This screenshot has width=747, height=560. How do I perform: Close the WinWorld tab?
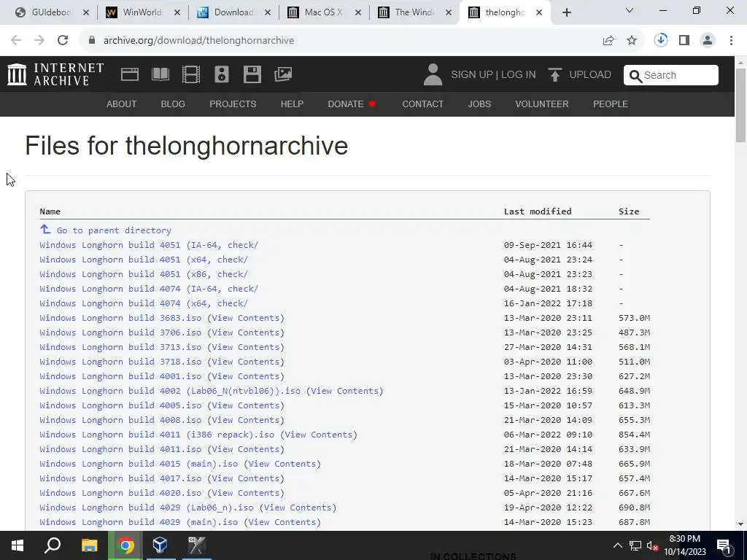[x=177, y=13]
